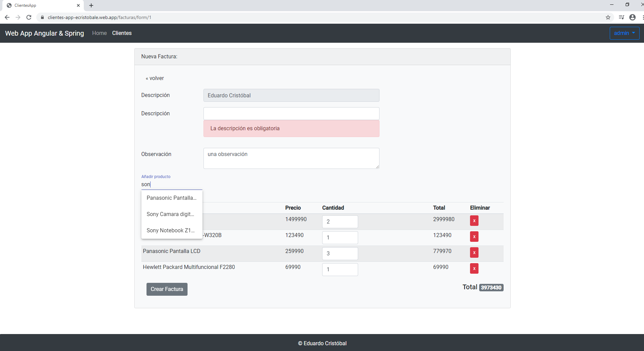
Task: Pick Panasonic Pantalla from autocomplete list
Action: pyautogui.click(x=171, y=198)
